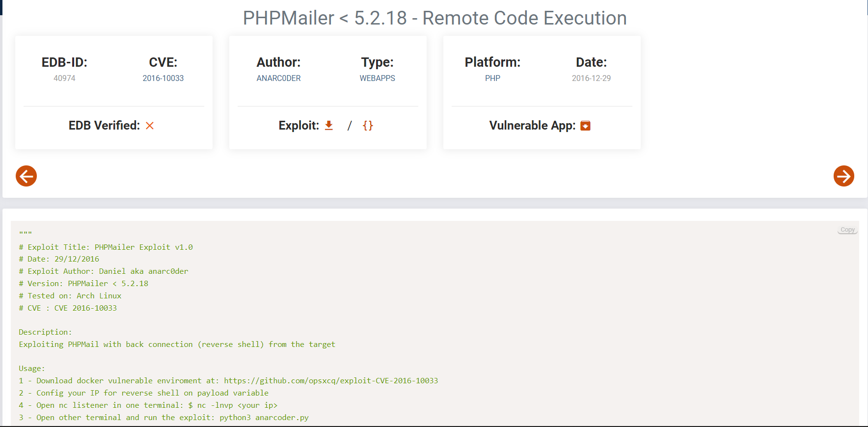Click the date value 2016-12-29
The image size is (868, 427).
(591, 78)
